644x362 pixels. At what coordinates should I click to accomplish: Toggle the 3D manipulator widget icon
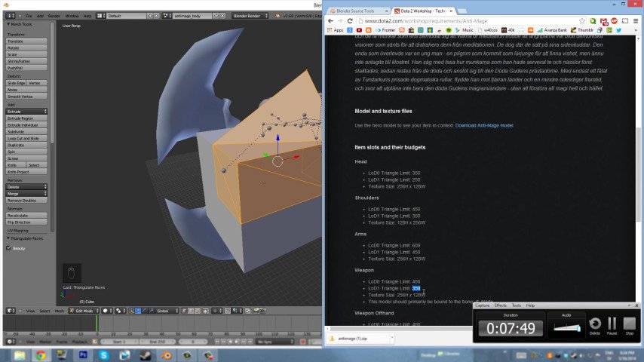[131, 311]
